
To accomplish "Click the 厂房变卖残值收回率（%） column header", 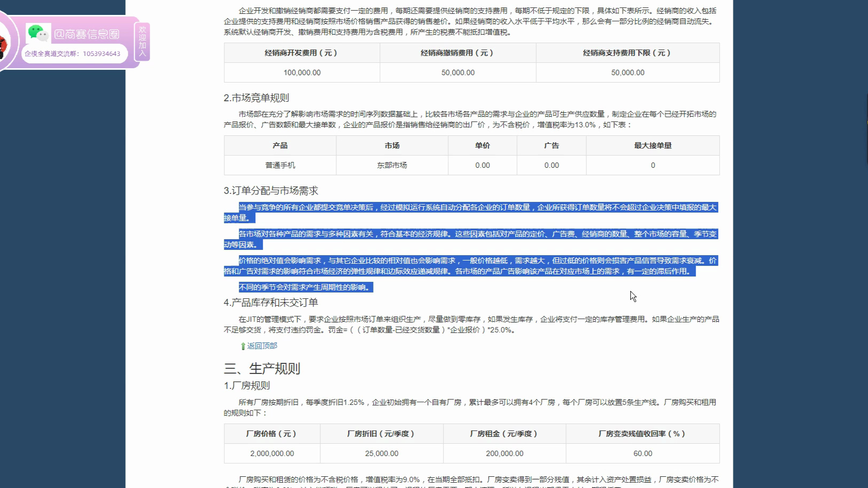I will pos(642,434).
